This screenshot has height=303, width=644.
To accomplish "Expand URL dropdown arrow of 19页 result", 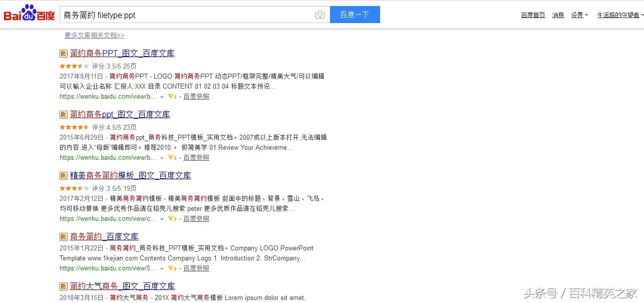I will (x=162, y=219).
